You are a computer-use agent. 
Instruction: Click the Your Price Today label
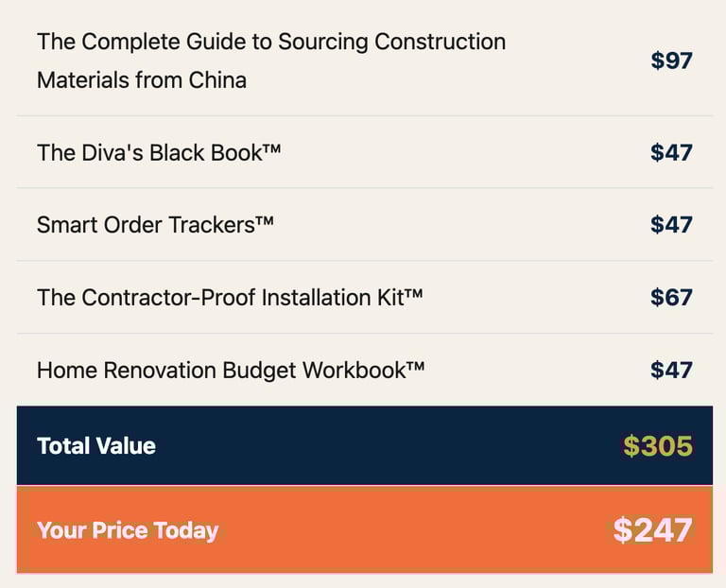click(128, 530)
